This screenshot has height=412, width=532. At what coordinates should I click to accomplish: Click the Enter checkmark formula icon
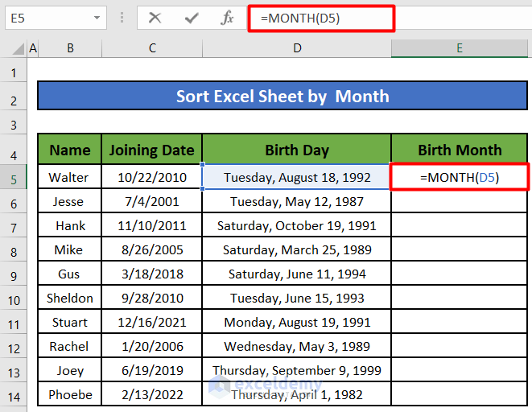tap(191, 17)
